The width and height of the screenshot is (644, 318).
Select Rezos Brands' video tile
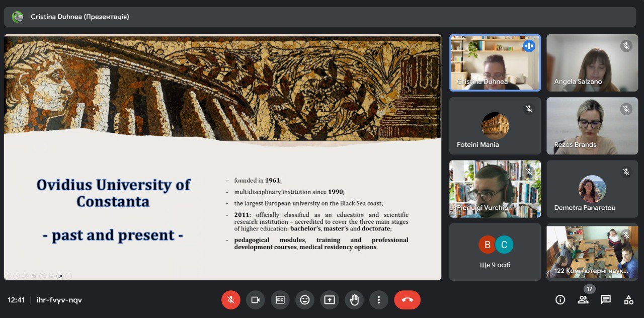coord(592,126)
